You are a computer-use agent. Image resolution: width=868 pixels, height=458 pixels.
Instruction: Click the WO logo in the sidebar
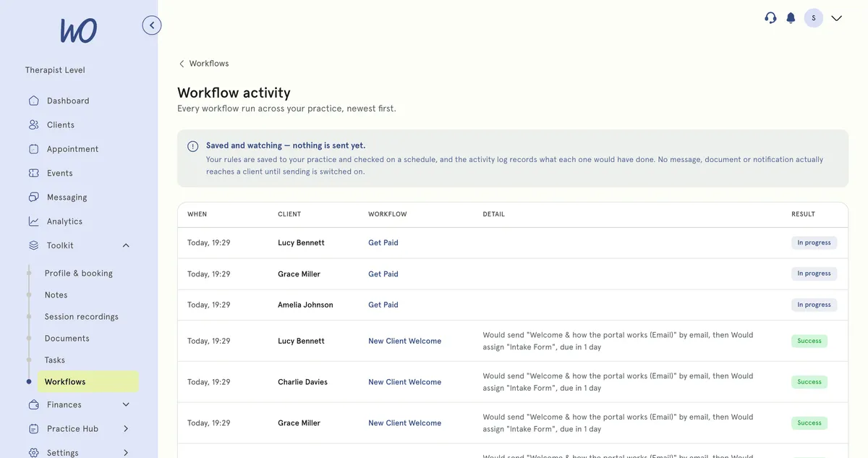point(78,30)
